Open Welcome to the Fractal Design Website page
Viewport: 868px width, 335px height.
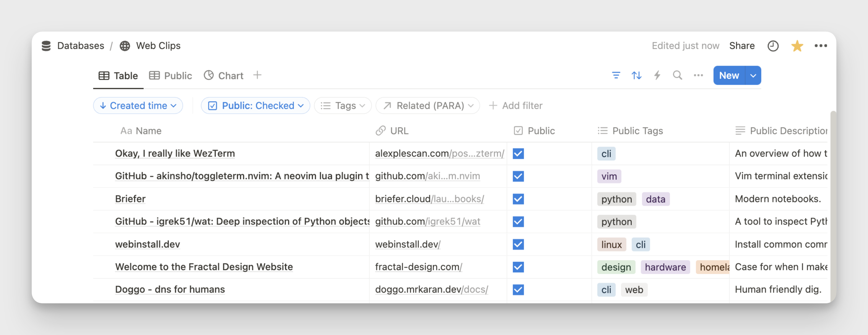click(204, 267)
